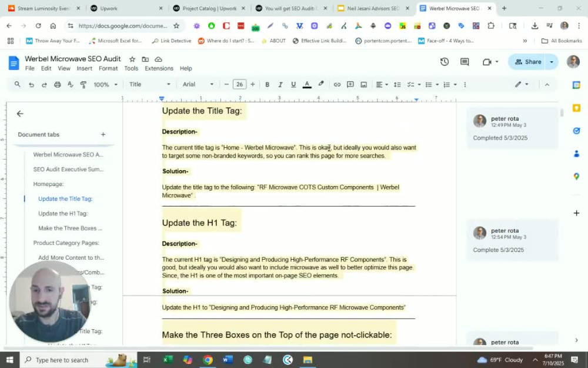
Task: Open the Share dropdown arrow
Action: [x=552, y=62]
